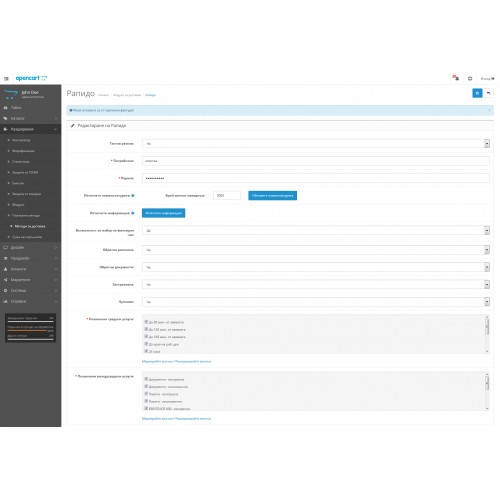Viewport: 500px width, 500px height.
Task: Toggle the Документи - икономична checkbox
Action: 146,386
